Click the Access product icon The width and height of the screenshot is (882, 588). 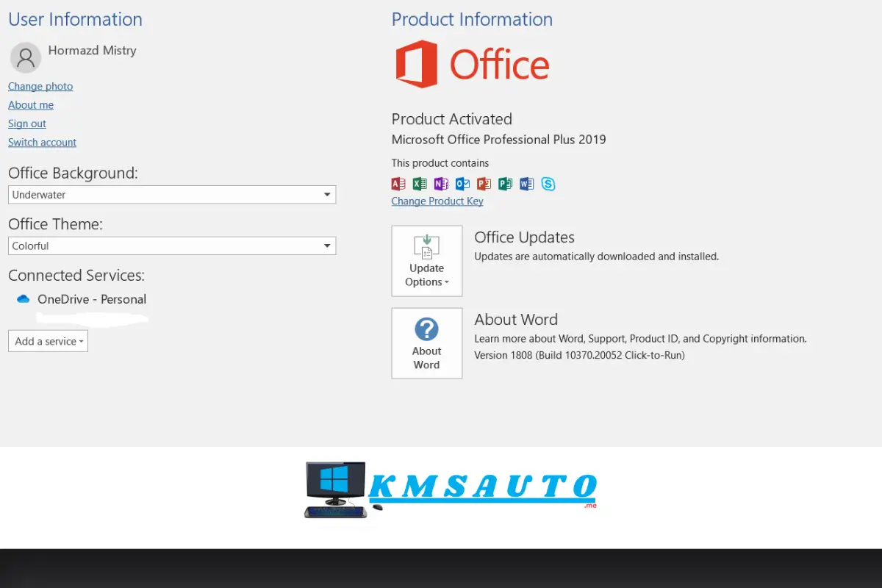[398, 184]
